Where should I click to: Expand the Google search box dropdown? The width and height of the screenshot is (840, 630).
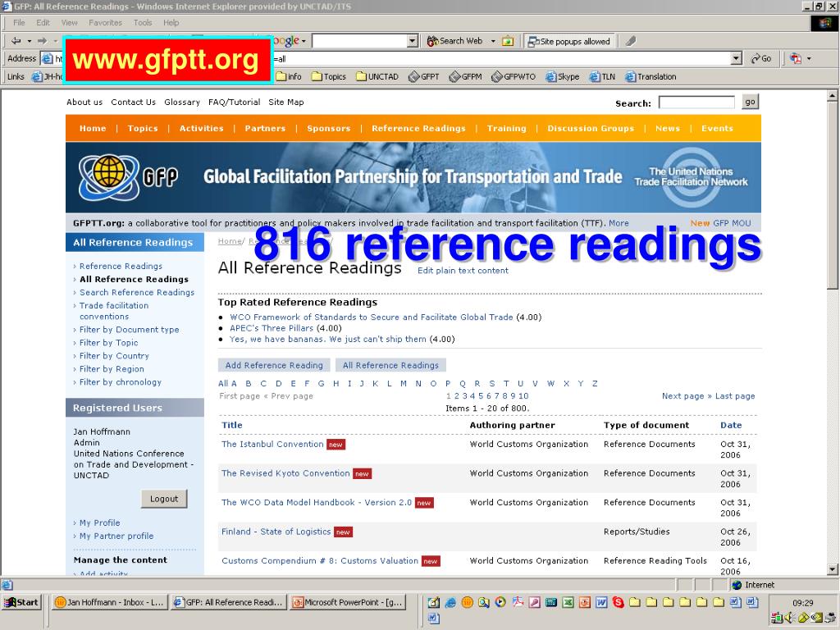(x=412, y=41)
